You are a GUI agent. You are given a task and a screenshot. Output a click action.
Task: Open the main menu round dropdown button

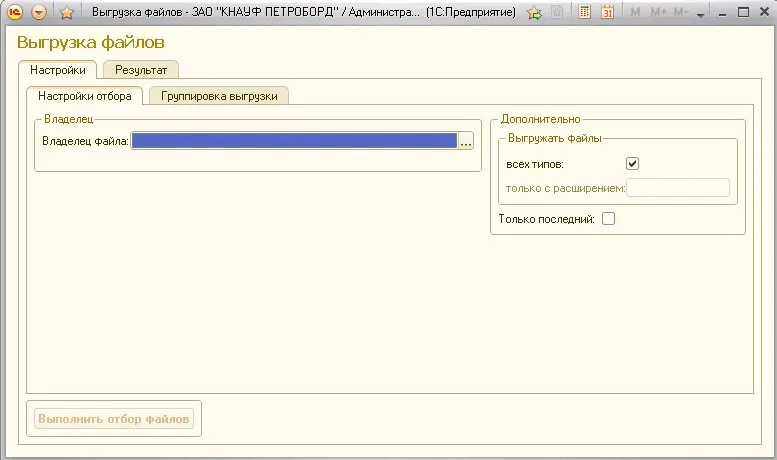pos(39,12)
